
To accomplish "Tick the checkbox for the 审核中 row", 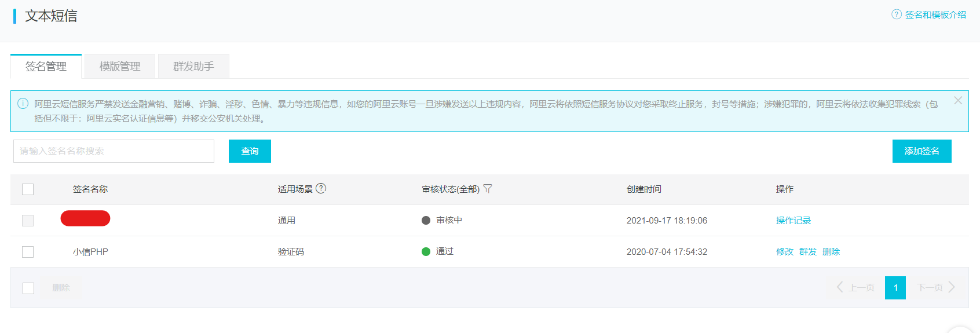I will 28,221.
